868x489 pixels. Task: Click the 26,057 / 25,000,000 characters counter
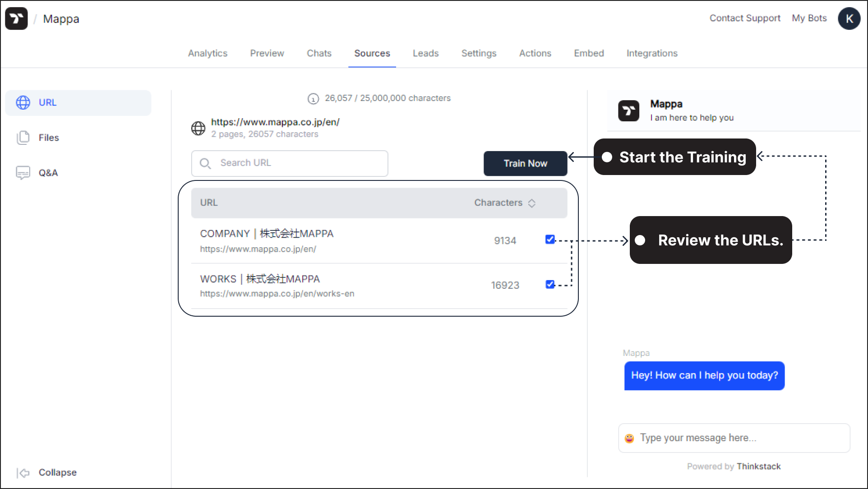point(388,98)
